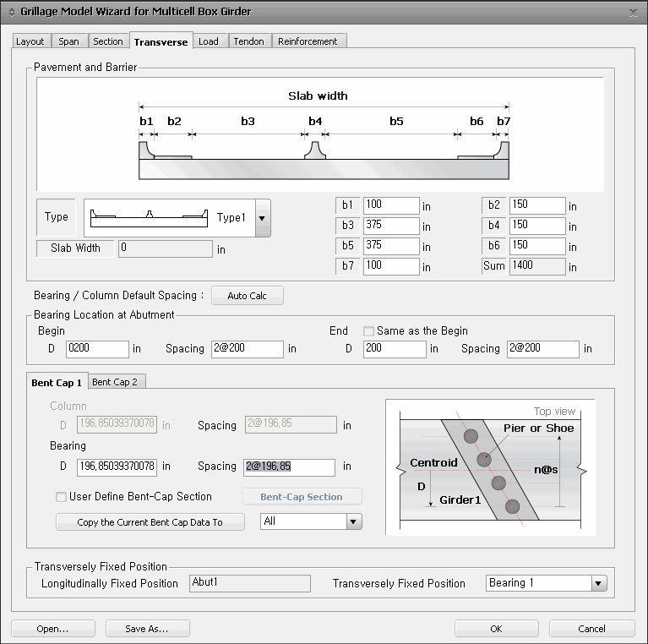The height and width of the screenshot is (644, 648).
Task: Enable Same as the Begin checkbox
Action: [368, 331]
